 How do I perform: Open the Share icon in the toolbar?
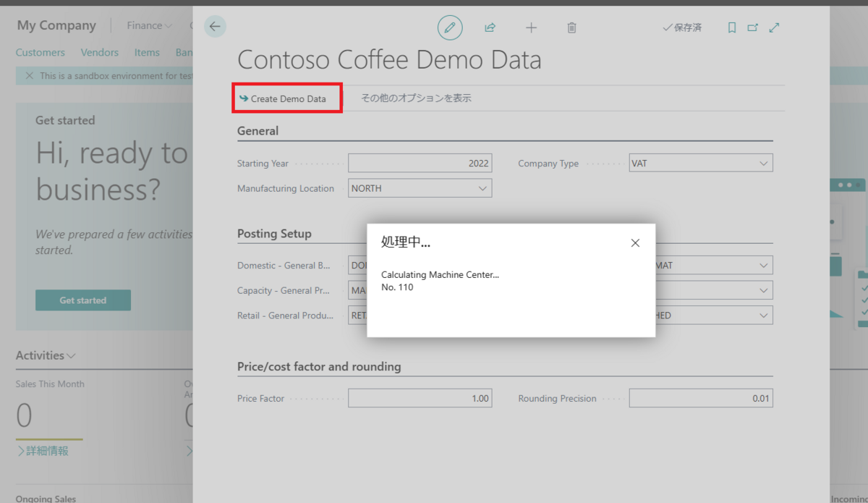490,27
